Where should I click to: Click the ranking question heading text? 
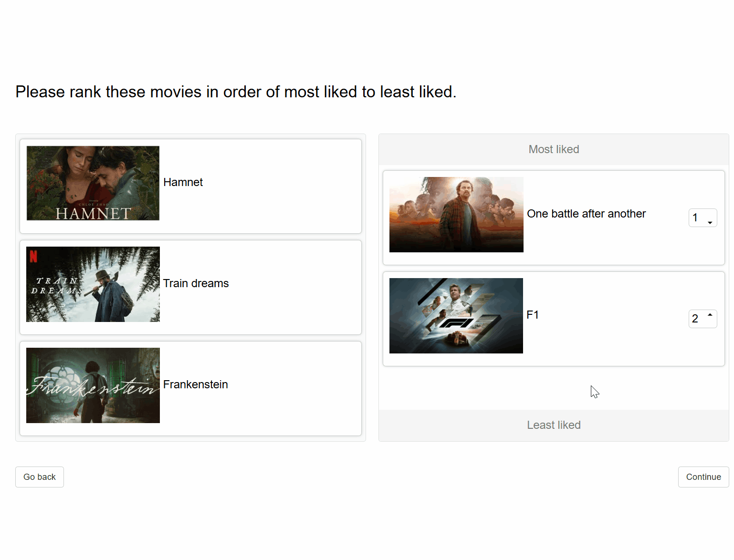click(236, 92)
